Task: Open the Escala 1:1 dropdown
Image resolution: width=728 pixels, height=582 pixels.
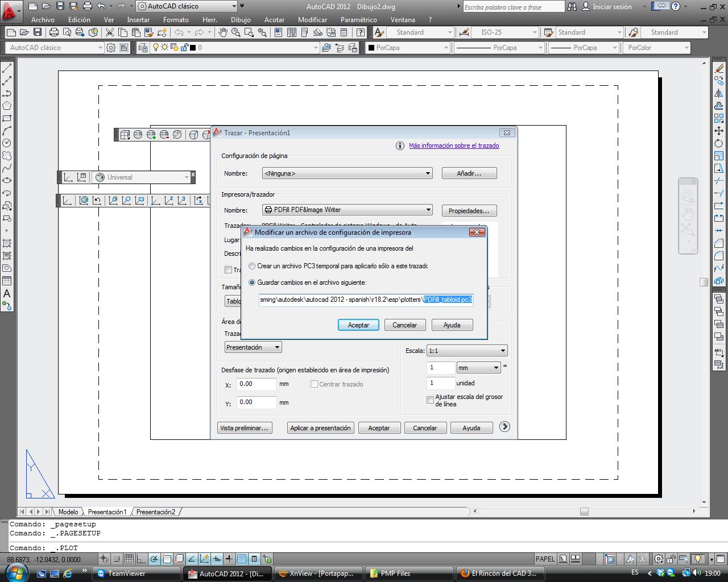Action: [466, 351]
